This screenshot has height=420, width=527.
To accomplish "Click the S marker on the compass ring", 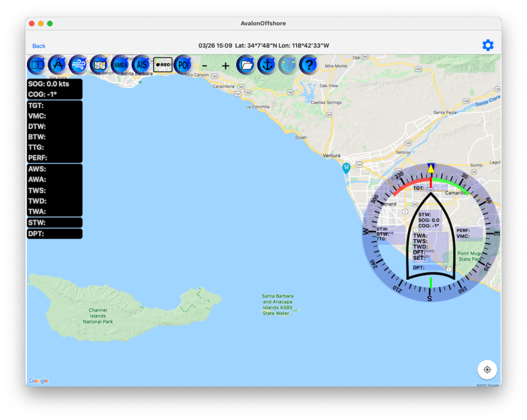I will tap(430, 299).
